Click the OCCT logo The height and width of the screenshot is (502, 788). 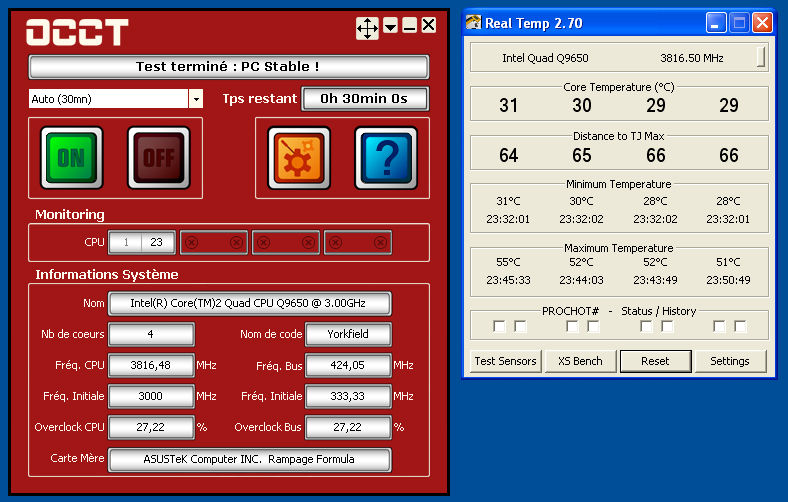pos(77,32)
